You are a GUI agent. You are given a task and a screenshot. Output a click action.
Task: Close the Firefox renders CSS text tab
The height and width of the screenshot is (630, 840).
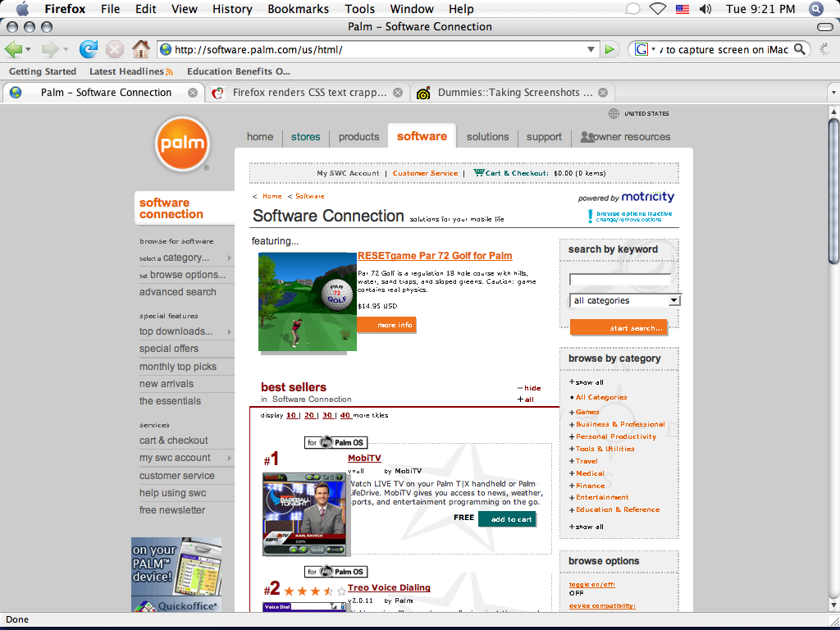coord(398,93)
